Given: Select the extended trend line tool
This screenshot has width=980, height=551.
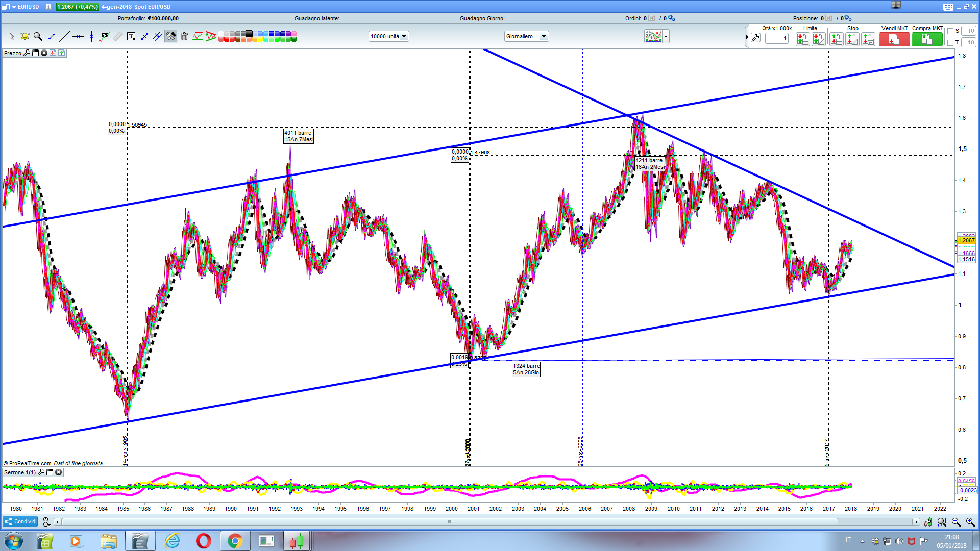Looking at the screenshot, I should pyautogui.click(x=65, y=36).
